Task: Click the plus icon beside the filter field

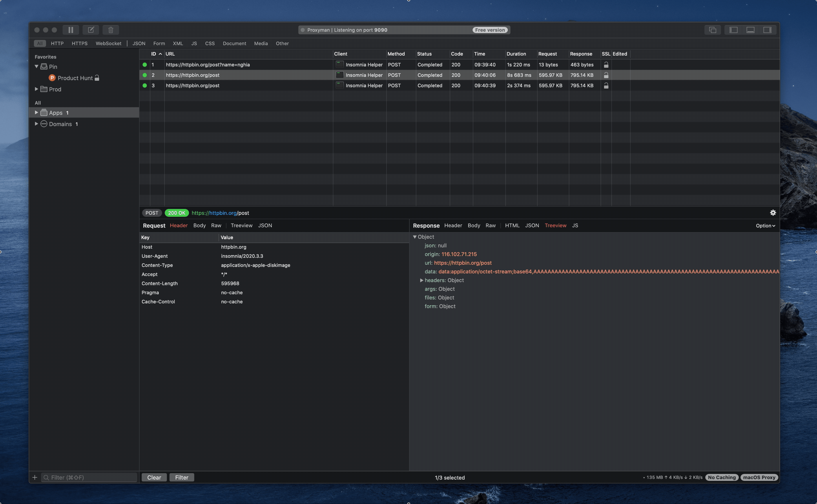Action: click(35, 477)
